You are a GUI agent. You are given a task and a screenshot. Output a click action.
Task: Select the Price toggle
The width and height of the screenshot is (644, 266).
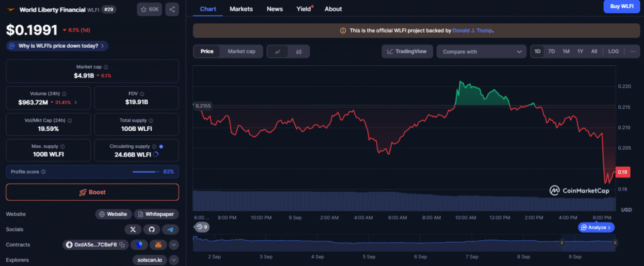pos(207,52)
